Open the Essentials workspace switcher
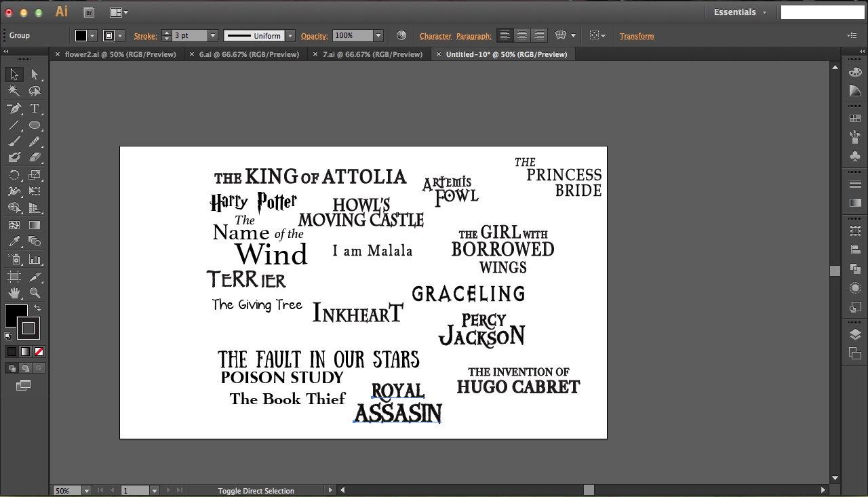This screenshot has height=497, width=868. [x=740, y=12]
